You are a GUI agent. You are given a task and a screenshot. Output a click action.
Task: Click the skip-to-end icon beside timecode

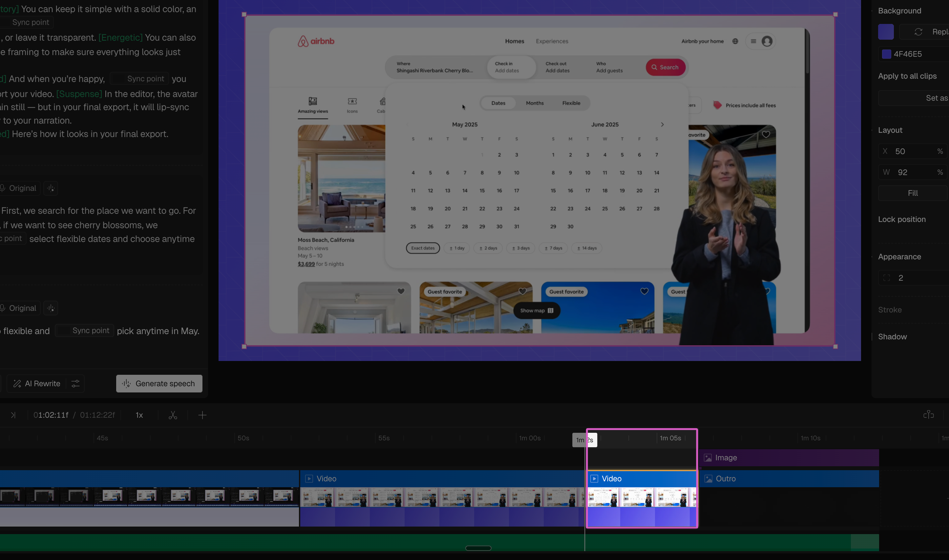pyautogui.click(x=13, y=415)
